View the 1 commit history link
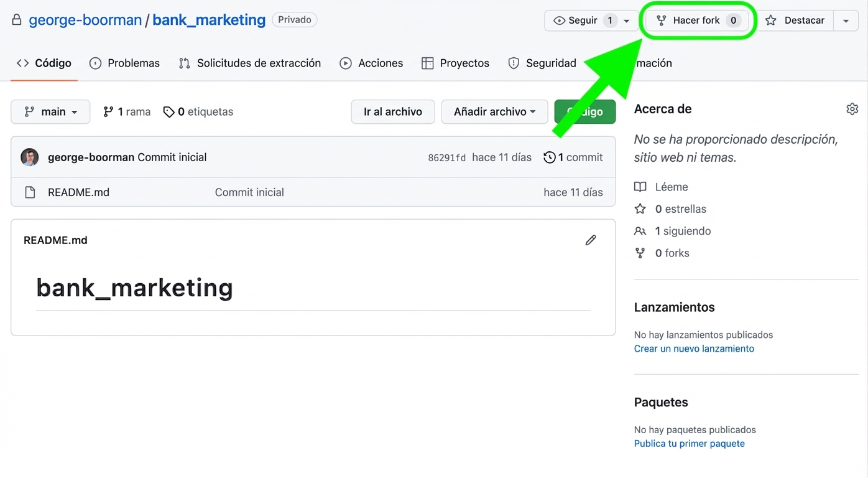 coord(573,157)
